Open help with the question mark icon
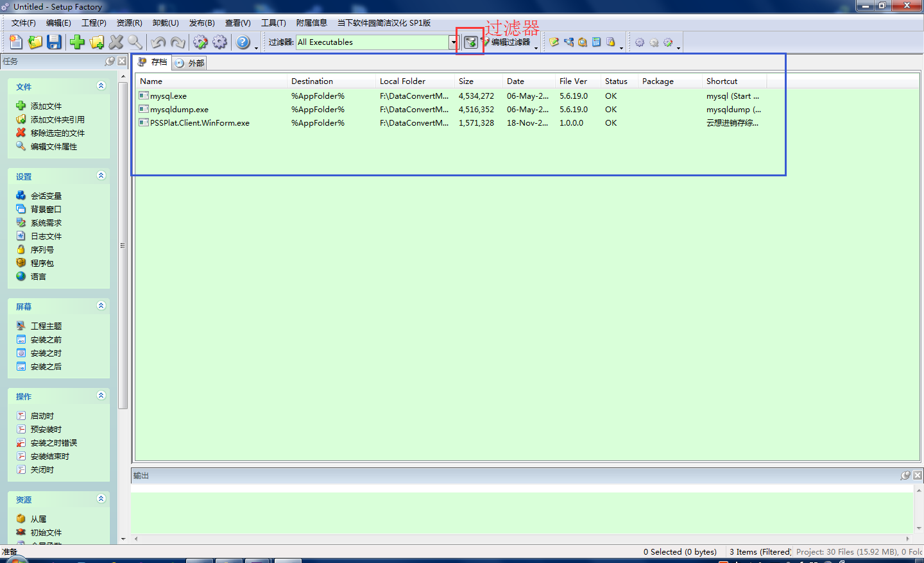The width and height of the screenshot is (924, 563). point(243,42)
